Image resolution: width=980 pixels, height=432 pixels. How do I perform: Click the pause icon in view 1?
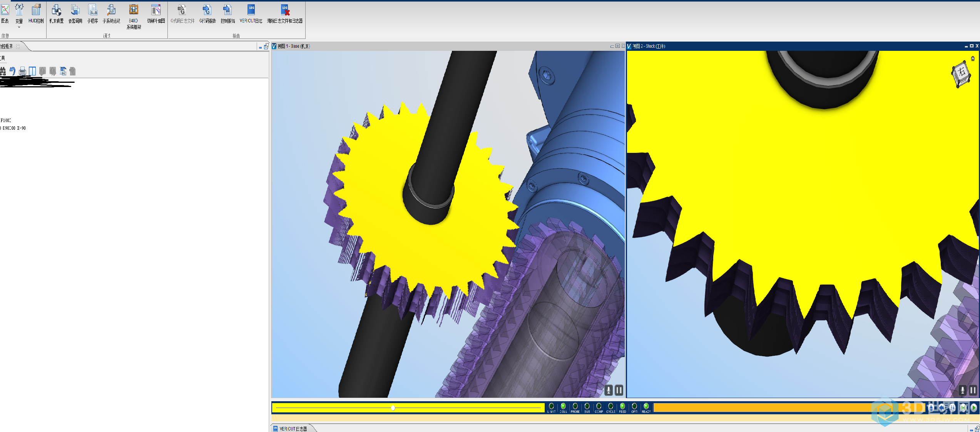(x=619, y=390)
